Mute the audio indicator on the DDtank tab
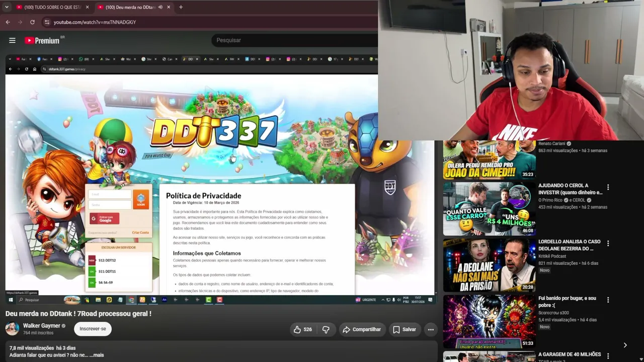This screenshot has width=644, height=362. pyautogui.click(x=160, y=7)
